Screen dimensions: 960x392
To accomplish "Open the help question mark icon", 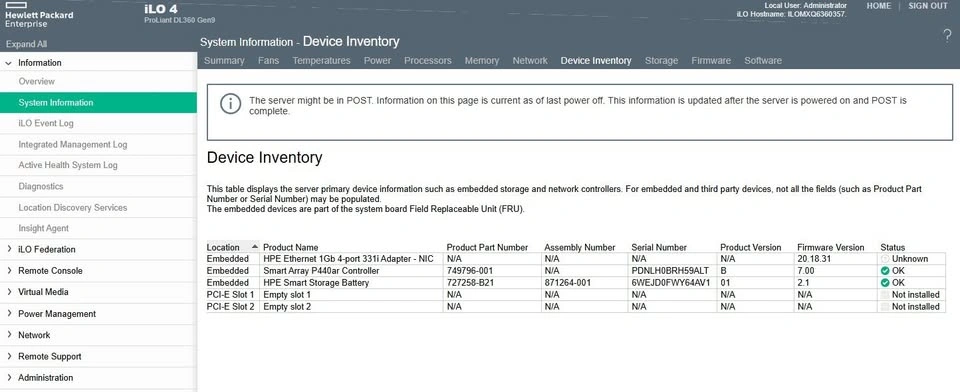I will pos(947,36).
